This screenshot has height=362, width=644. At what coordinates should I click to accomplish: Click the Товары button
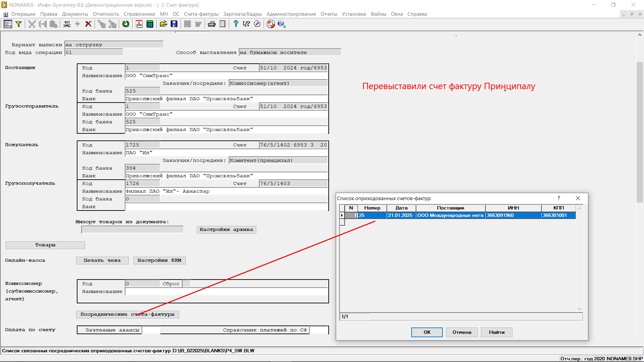point(45,245)
